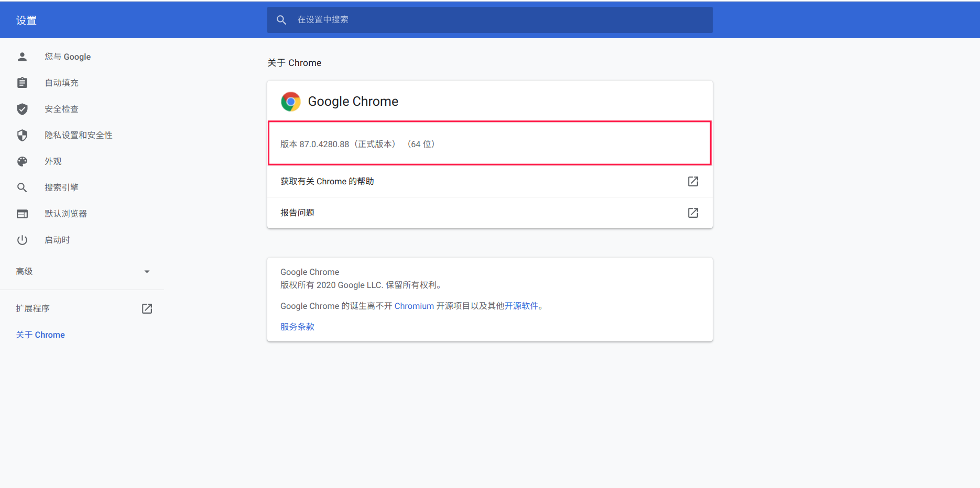Click the 开源软件 hyperlink
980x488 pixels.
(x=523, y=306)
